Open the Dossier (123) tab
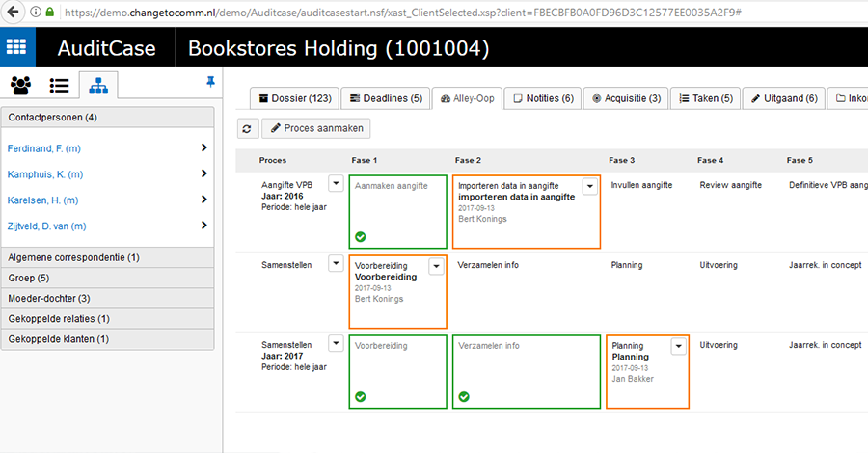The image size is (868, 453). coord(295,98)
